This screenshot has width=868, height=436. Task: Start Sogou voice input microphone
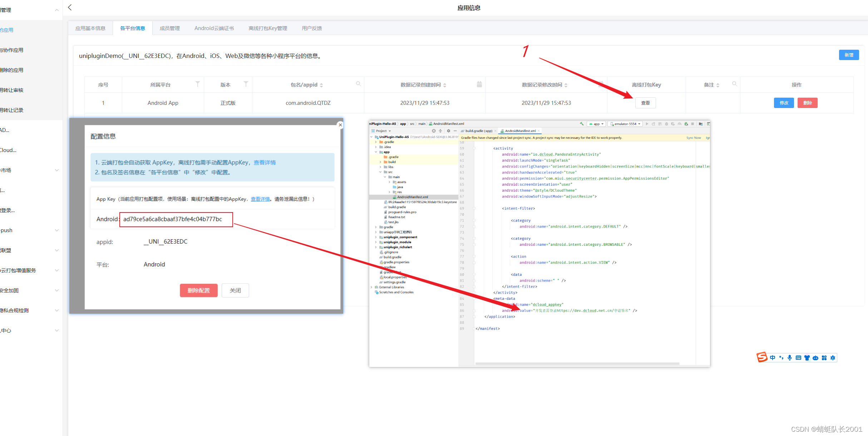(790, 358)
